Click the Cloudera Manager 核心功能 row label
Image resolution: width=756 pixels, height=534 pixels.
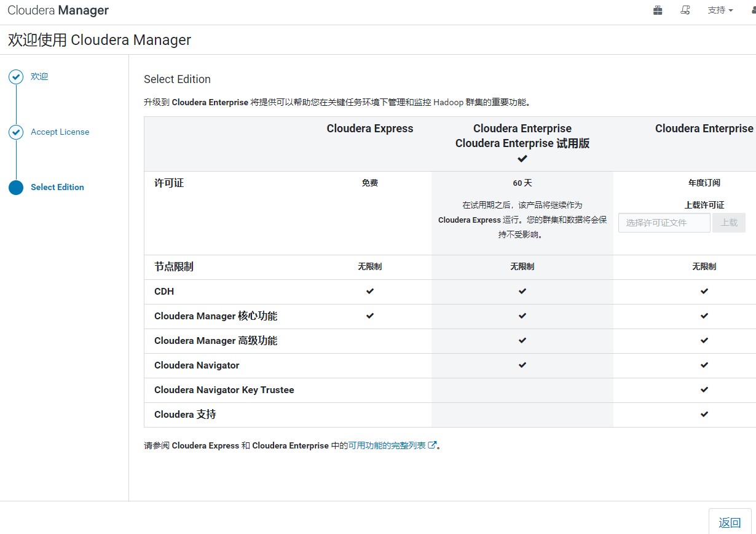[x=216, y=316]
